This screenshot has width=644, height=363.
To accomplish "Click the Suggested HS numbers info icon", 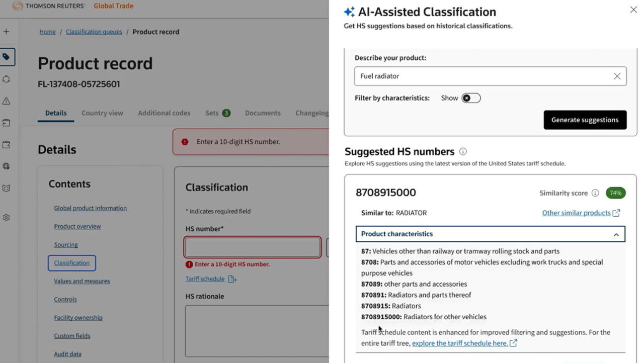I will (462, 151).
